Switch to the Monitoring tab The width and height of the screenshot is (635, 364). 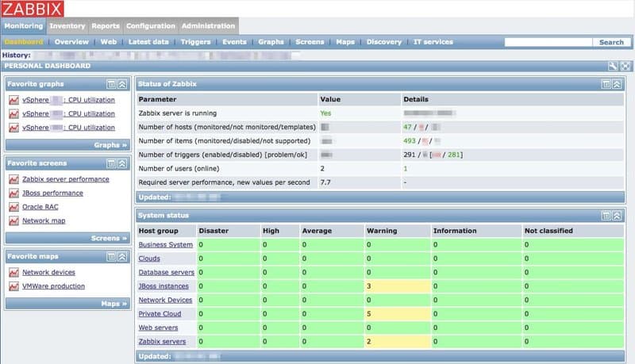24,26
